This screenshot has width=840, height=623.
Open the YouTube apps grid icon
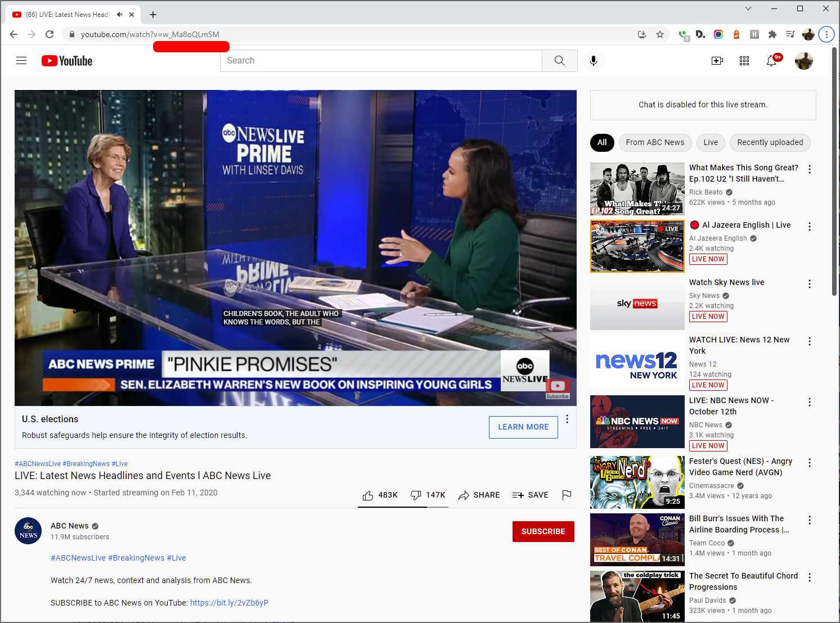pyautogui.click(x=744, y=61)
